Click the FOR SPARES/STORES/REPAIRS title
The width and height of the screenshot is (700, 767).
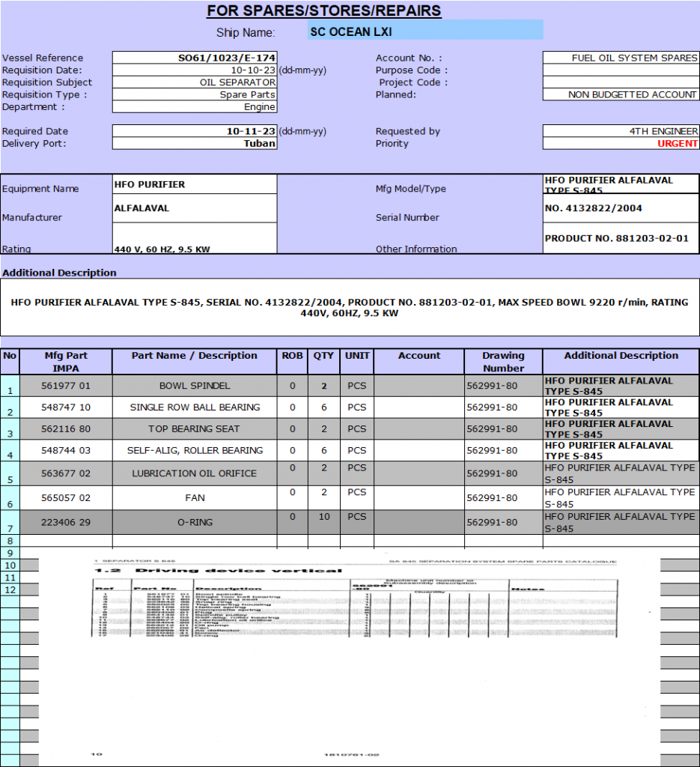(323, 10)
